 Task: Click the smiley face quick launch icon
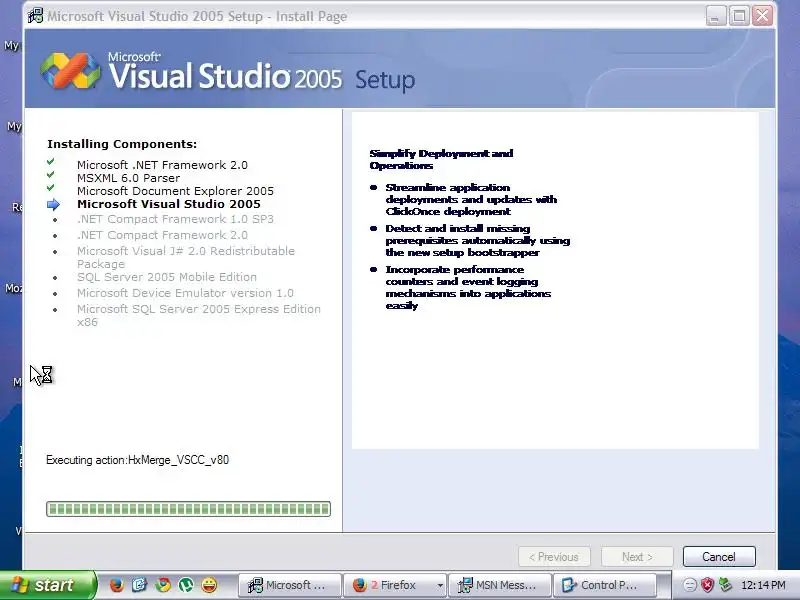click(209, 585)
